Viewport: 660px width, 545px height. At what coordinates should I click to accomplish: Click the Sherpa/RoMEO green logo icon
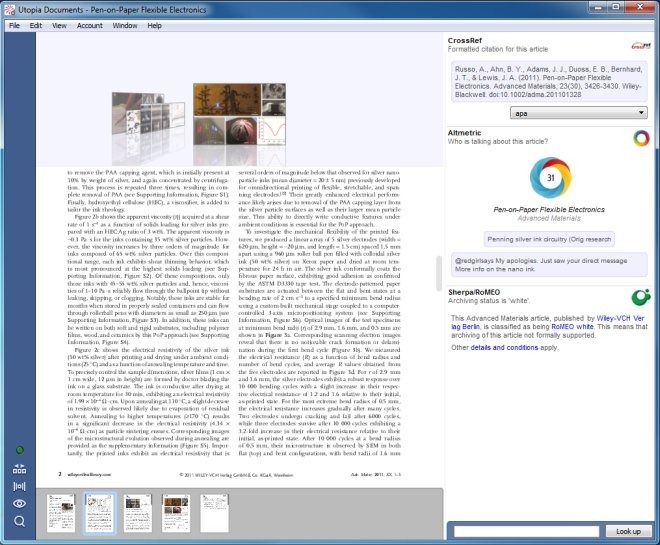(x=641, y=297)
